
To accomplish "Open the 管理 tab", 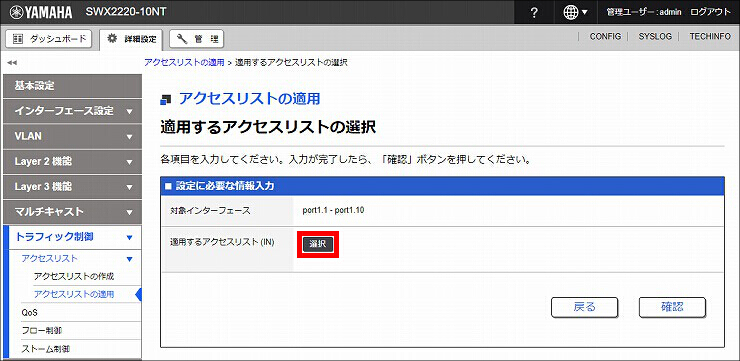I will tap(196, 40).
